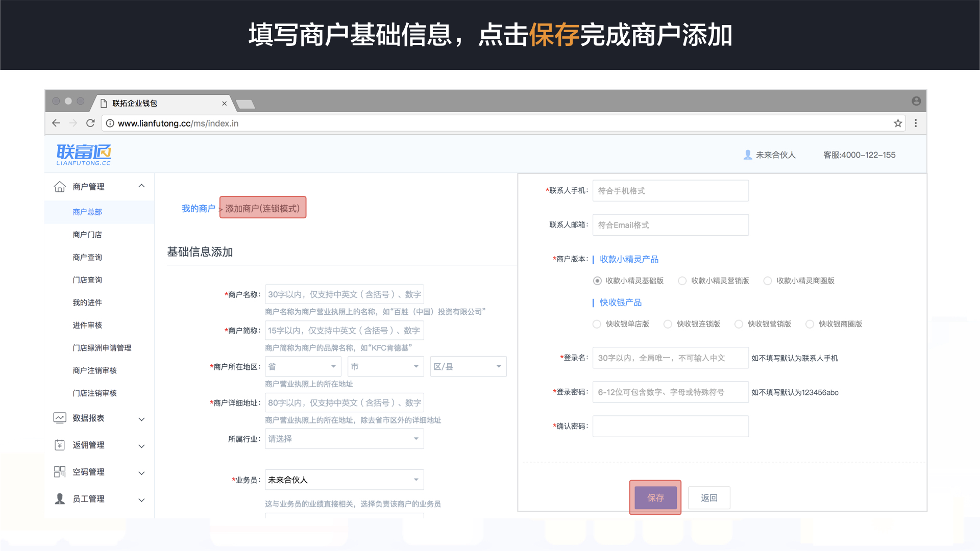The height and width of the screenshot is (551, 980).
Task: Open 进件审核 in sidebar
Action: pos(87,325)
